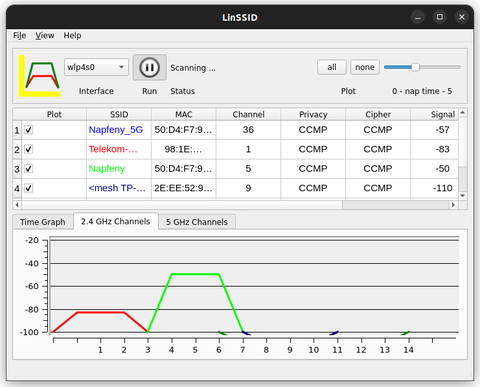Adjust the nap time slider handle
Image resolution: width=480 pixels, height=387 pixels.
tap(415, 67)
